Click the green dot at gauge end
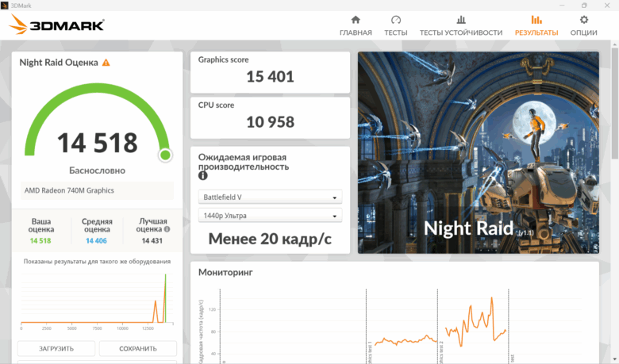 (x=165, y=155)
